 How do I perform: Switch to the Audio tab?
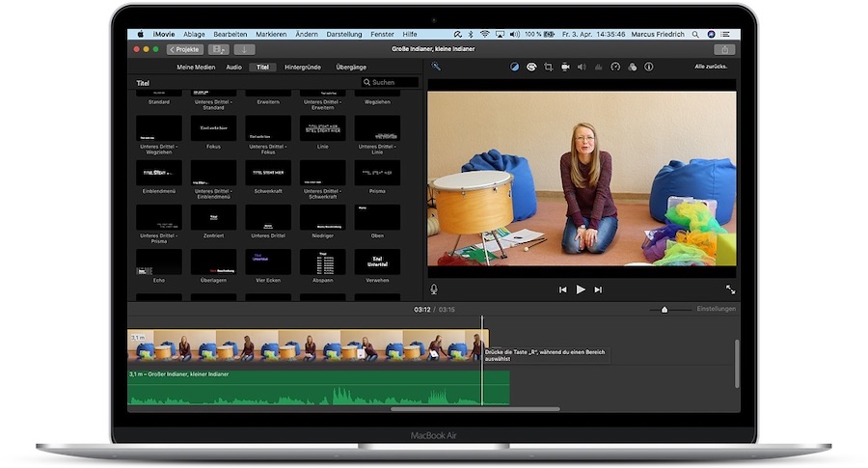233,67
